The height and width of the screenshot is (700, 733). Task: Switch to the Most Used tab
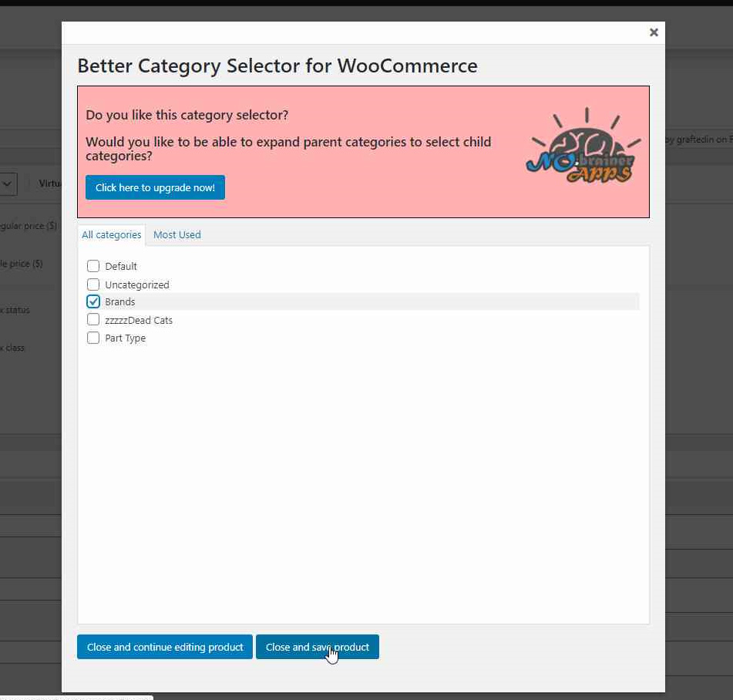coord(177,234)
